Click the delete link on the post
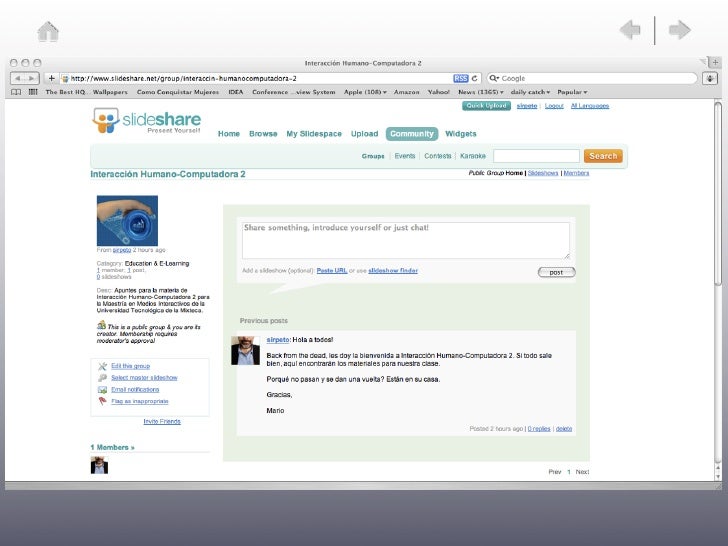728x546 pixels. click(564, 429)
